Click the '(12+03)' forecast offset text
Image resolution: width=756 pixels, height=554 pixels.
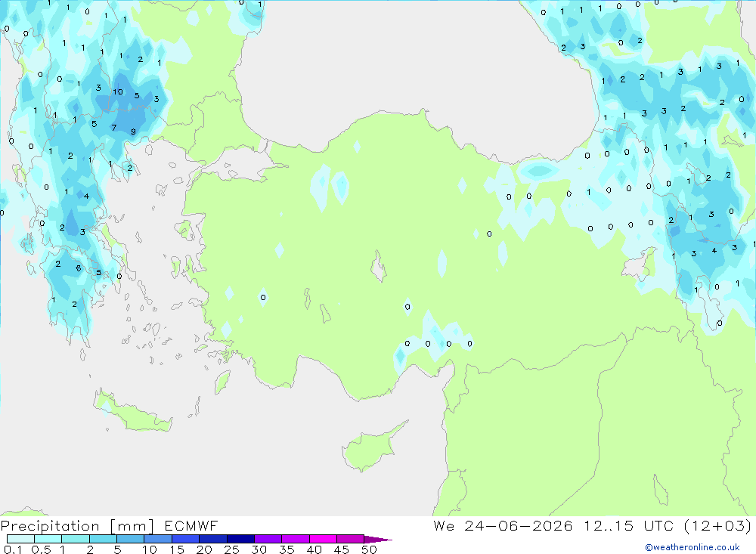(717, 525)
